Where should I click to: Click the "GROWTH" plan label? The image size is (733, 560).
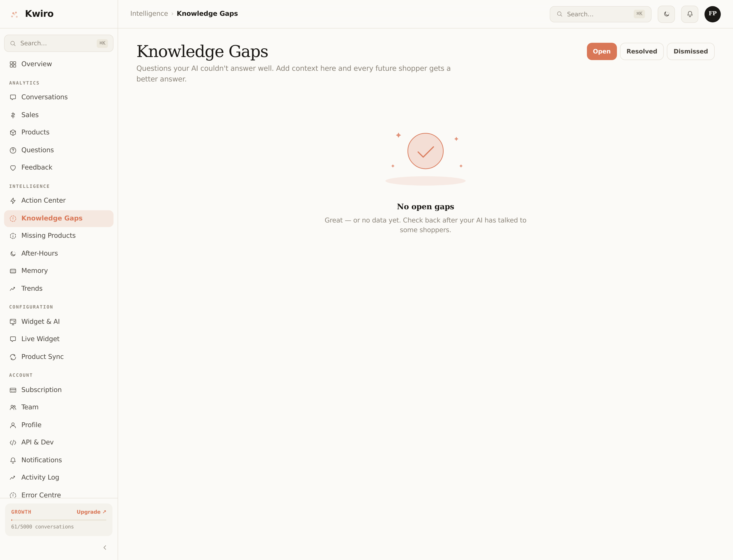(x=21, y=512)
